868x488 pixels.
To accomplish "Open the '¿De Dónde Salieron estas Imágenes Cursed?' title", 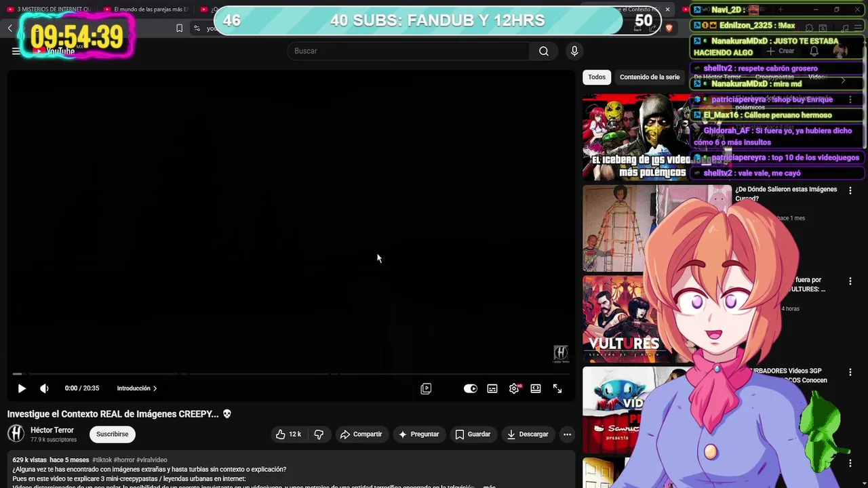I will (x=786, y=194).
